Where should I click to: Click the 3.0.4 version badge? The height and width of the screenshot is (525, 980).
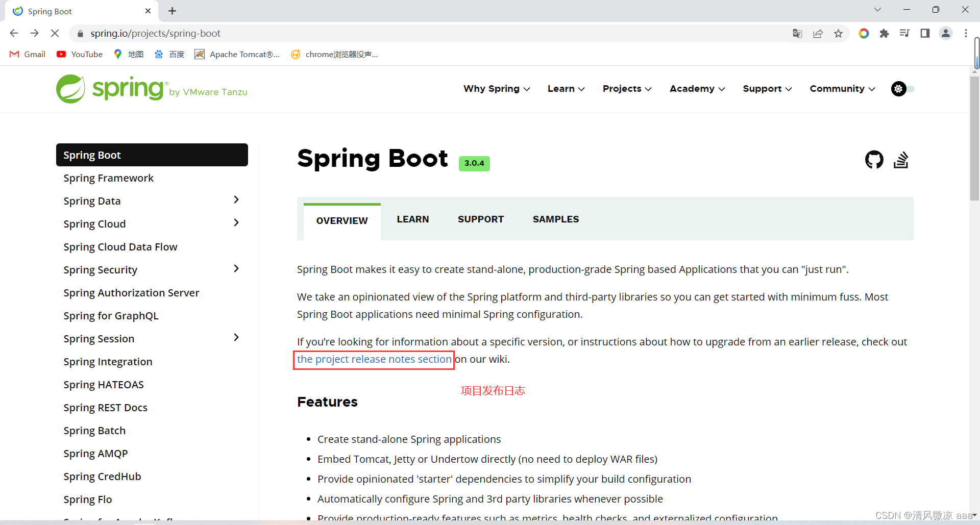(x=474, y=163)
